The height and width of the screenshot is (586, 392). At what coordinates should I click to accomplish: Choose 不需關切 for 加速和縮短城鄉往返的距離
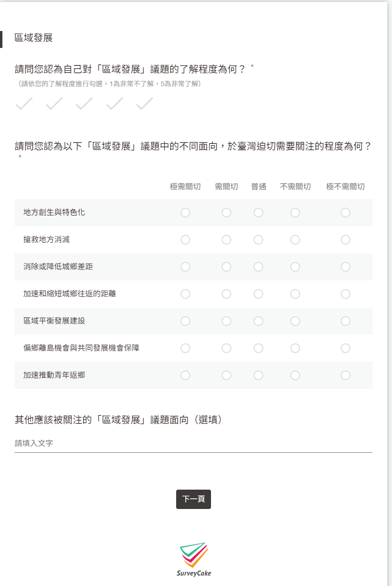coord(295,294)
